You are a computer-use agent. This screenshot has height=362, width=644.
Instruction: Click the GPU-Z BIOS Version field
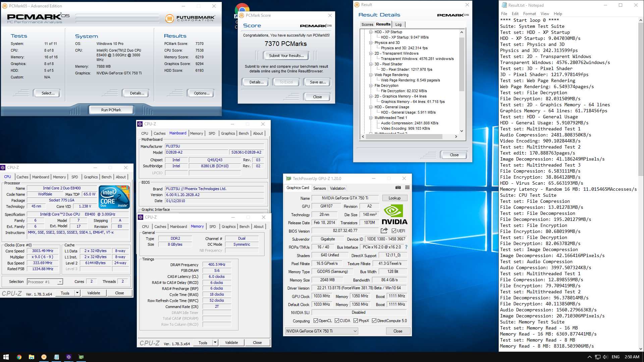[345, 231]
